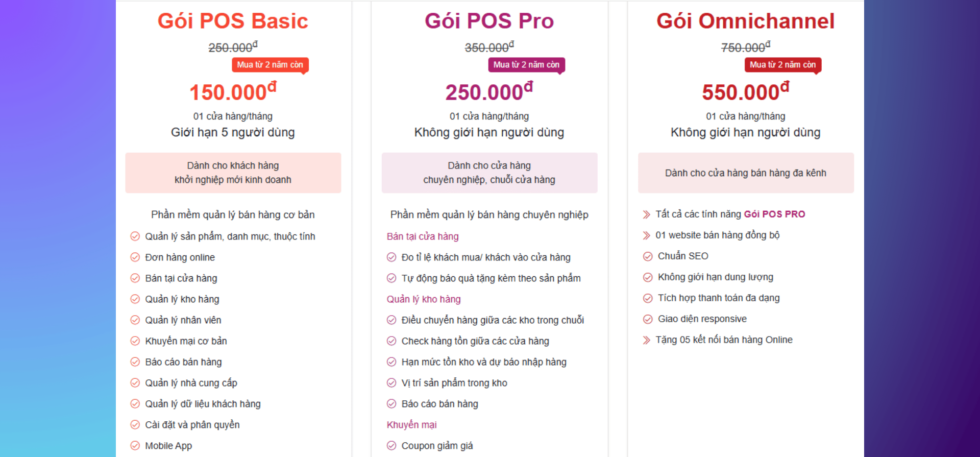
Task: Click check icon beside "Quản lý nhân viên"
Action: coord(135,320)
